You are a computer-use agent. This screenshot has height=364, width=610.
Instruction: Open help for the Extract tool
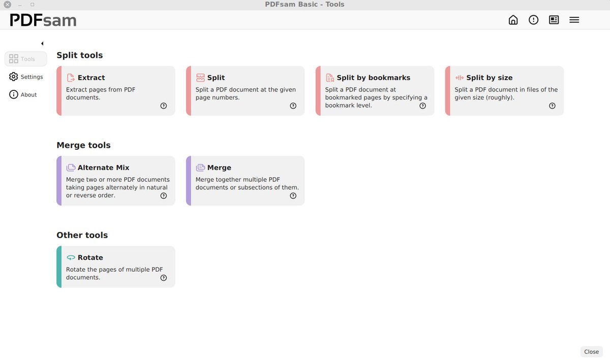pos(164,106)
